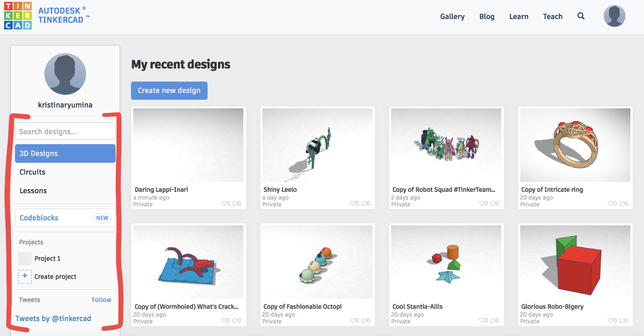Open the search magnifier icon in header
This screenshot has height=336, width=644.
[x=581, y=16]
